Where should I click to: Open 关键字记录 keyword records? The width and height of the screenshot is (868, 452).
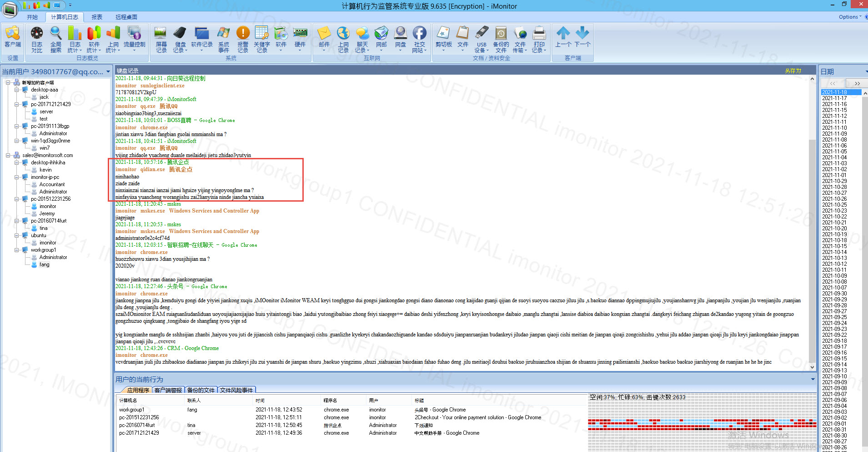point(262,39)
